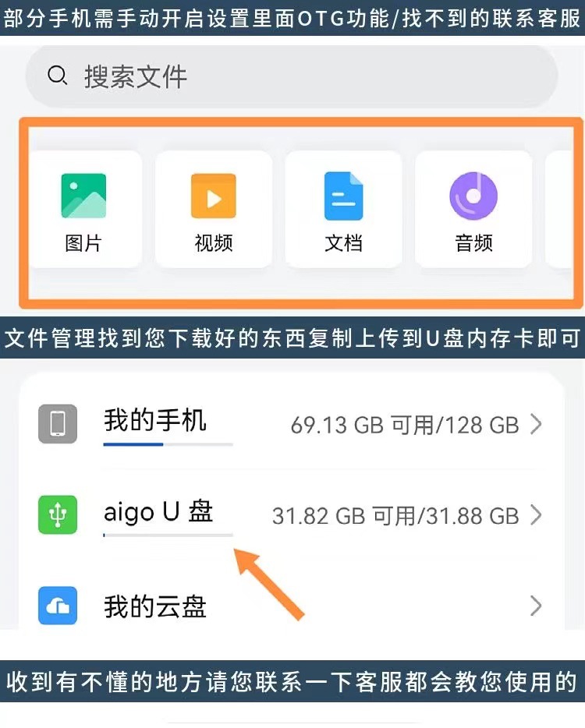
Task: Open the 图片 pictures category icon
Action: pos(83,196)
